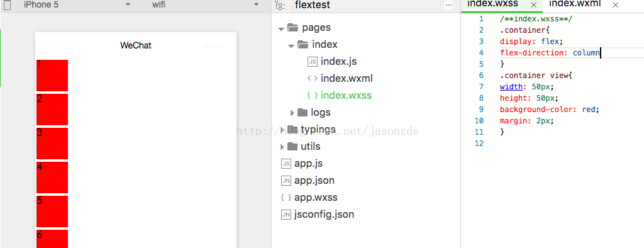Click the project tree structure icon beside flextest
Image resolution: width=644 pixels, height=248 pixels.
pos(280,5)
